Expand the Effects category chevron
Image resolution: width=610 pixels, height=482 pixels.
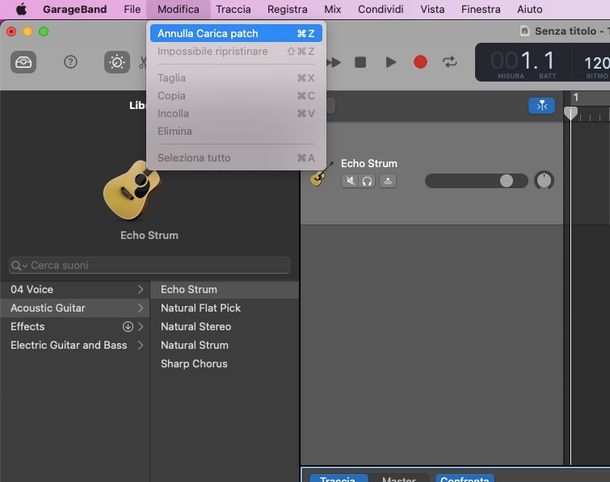click(140, 327)
